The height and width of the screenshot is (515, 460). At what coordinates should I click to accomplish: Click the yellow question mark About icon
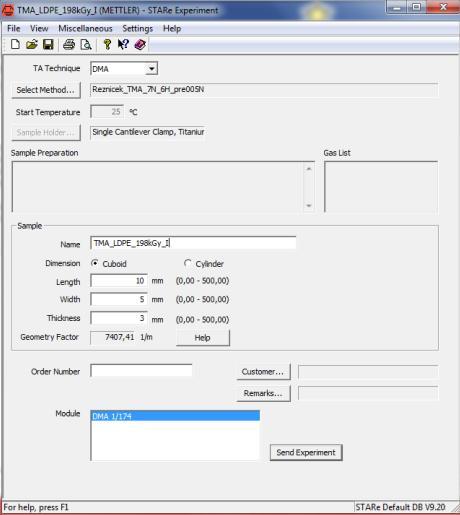(x=107, y=44)
